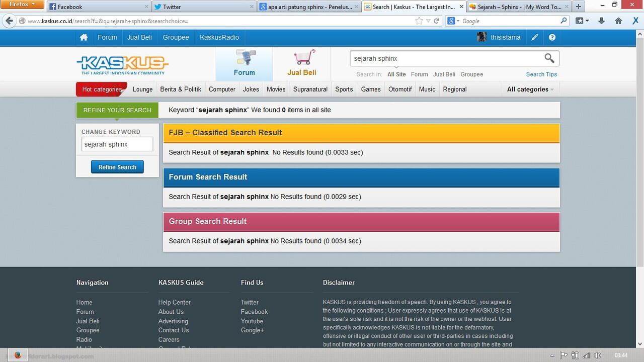644x362 pixels.
Task: Open the Supranatural category
Action: tap(310, 89)
